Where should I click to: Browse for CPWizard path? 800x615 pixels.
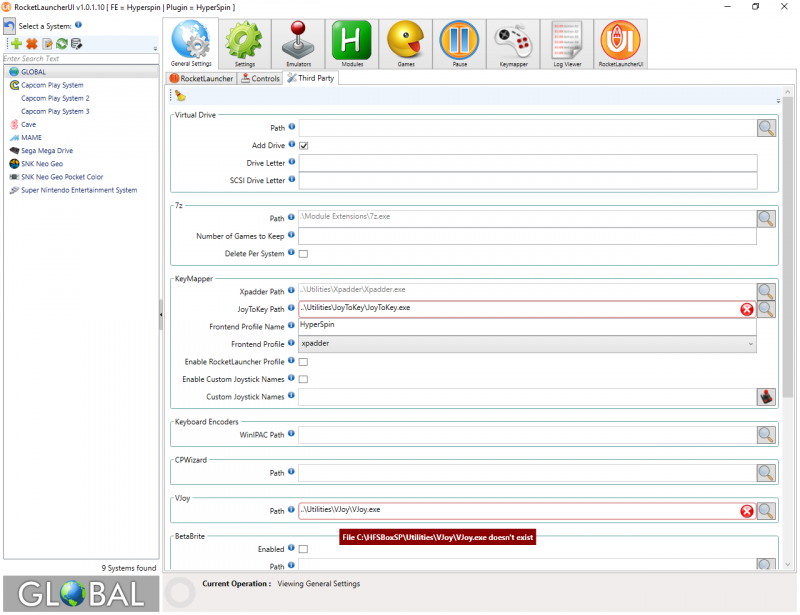[x=766, y=473]
